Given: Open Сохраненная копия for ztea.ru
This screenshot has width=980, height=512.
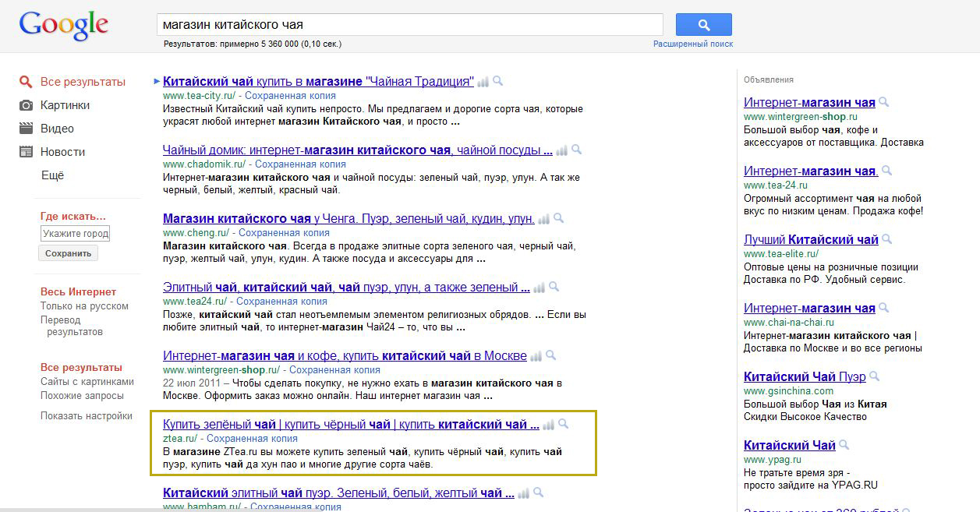Looking at the screenshot, I should 250,438.
